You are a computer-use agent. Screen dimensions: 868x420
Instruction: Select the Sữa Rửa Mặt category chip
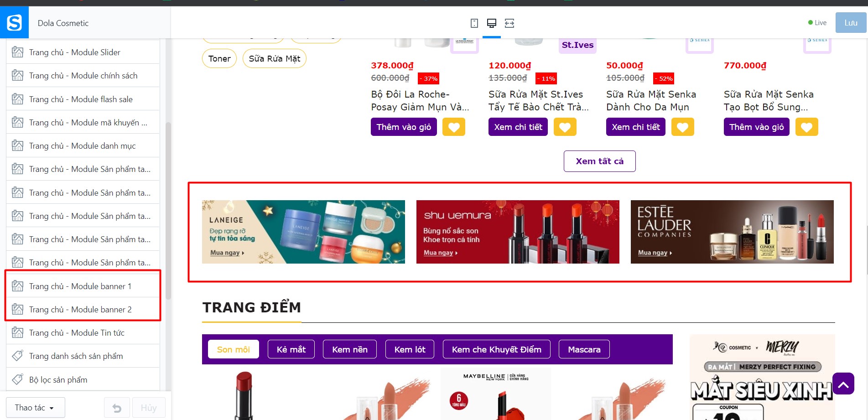coord(275,58)
